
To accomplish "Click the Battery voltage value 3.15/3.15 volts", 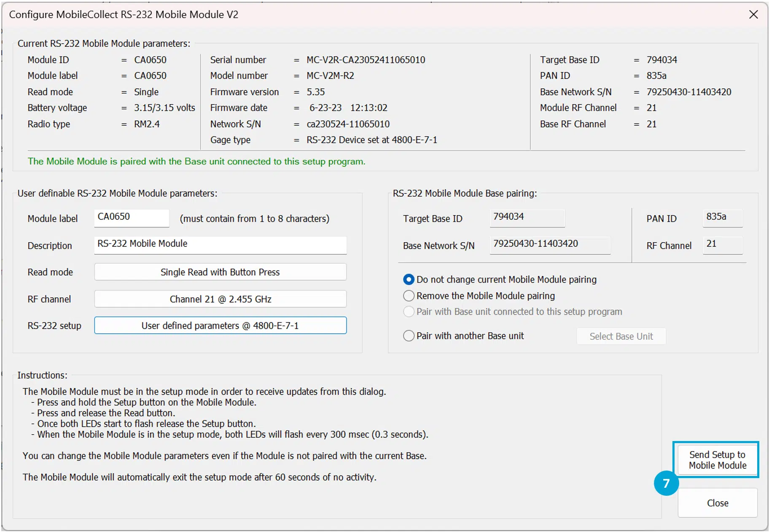I will pos(164,108).
